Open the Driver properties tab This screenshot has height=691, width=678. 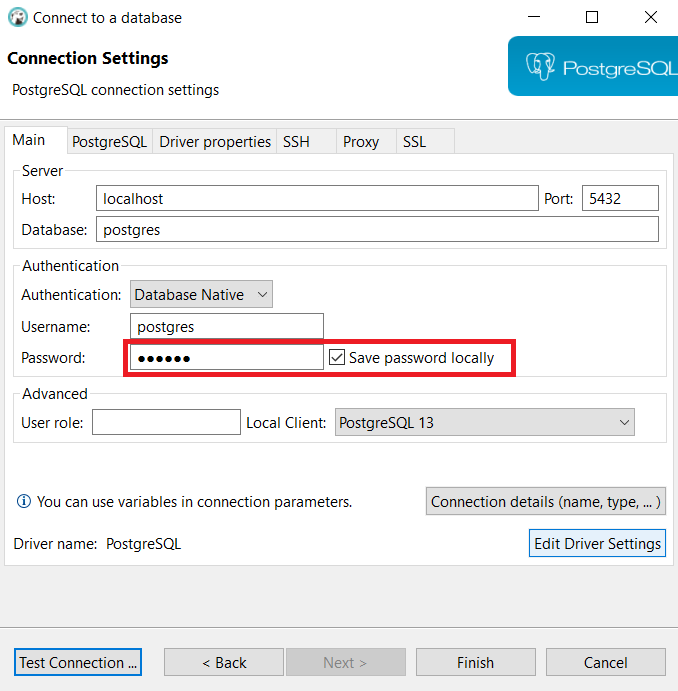pos(215,142)
